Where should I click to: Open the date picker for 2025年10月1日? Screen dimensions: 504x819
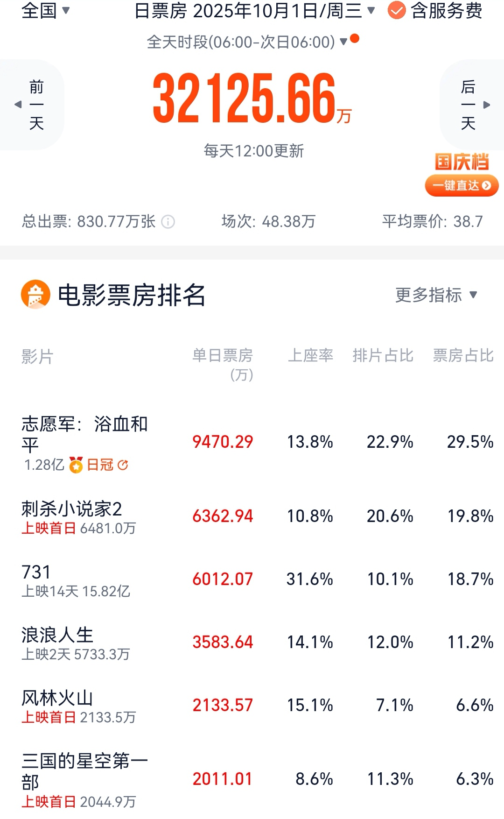[254, 11]
